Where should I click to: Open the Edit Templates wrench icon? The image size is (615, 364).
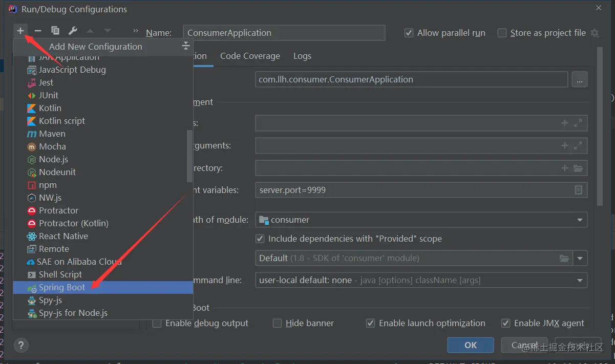[73, 31]
